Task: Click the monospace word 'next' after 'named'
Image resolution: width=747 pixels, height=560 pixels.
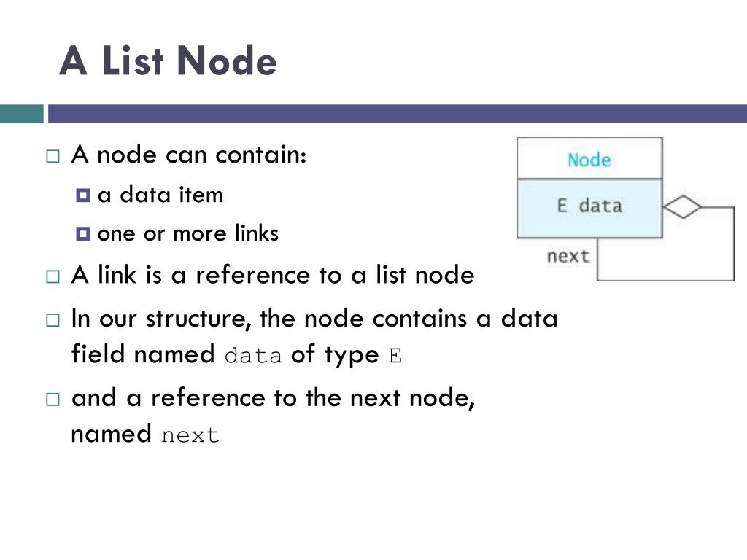Action: pyautogui.click(x=190, y=435)
